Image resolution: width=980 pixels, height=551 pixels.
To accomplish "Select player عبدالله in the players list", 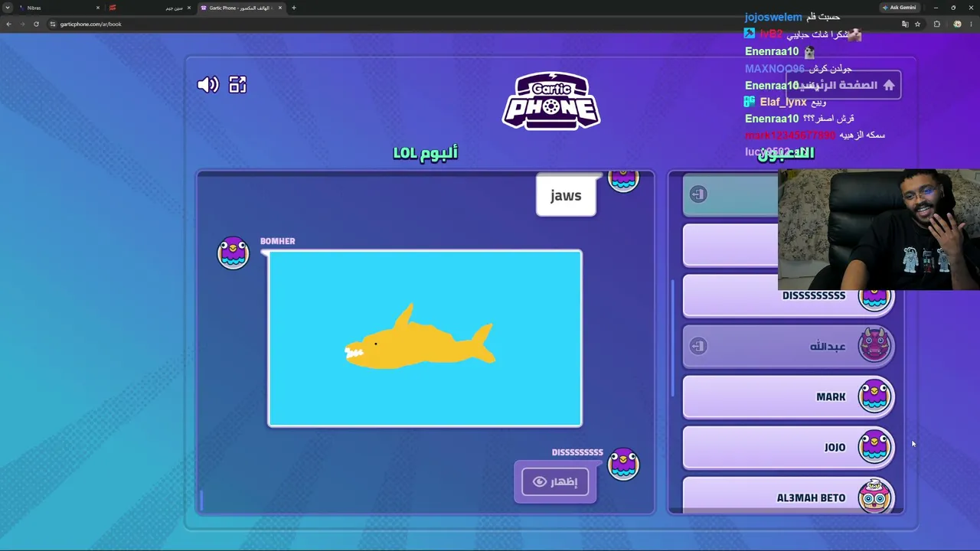I will click(789, 346).
